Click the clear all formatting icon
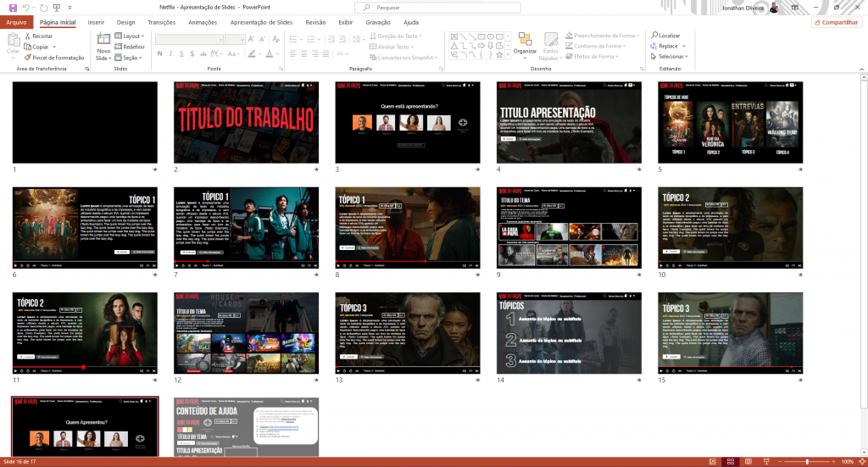This screenshot has height=467, width=868. [x=276, y=39]
